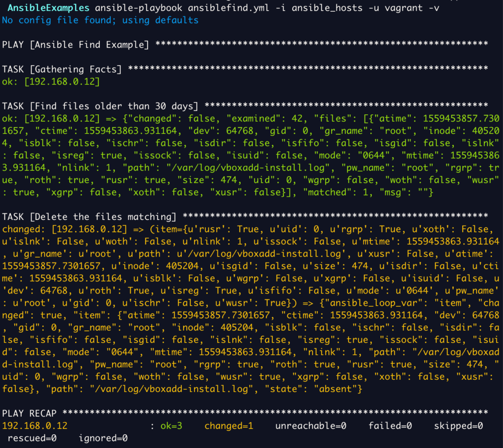Screen dimensions: 503x448
Task: Click the failed=0 recap counter
Action: 390,425
